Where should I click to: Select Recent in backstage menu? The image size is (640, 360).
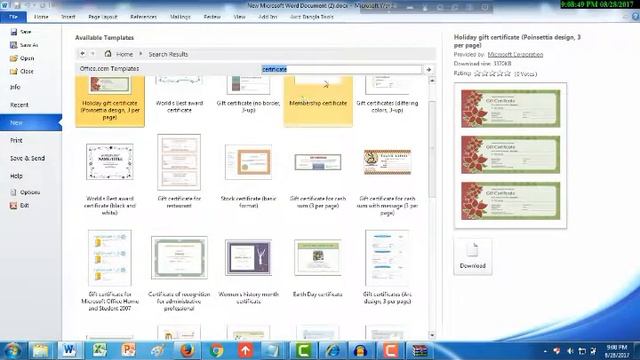19,105
